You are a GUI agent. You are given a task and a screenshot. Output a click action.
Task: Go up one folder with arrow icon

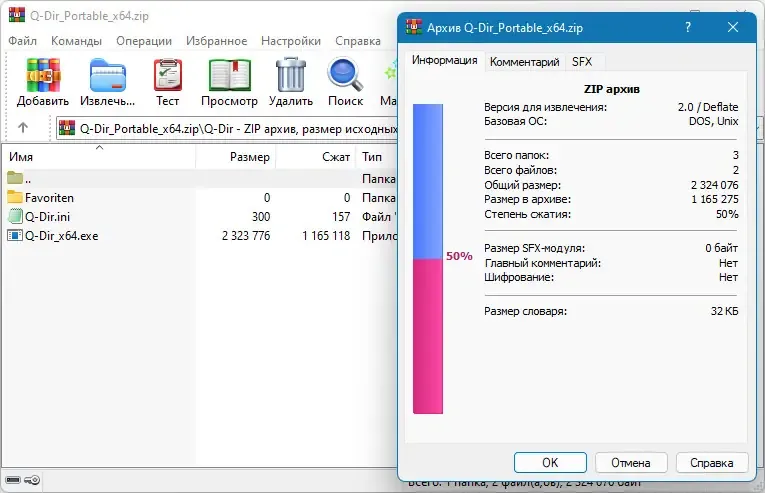coord(23,128)
